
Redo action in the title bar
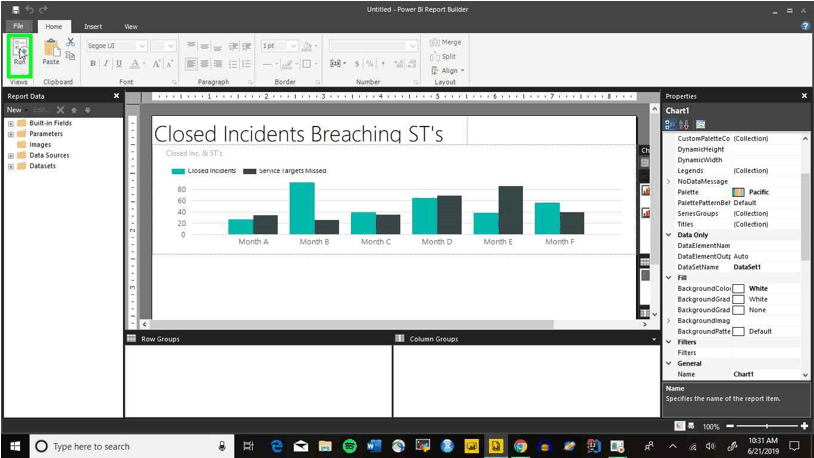[43, 9]
